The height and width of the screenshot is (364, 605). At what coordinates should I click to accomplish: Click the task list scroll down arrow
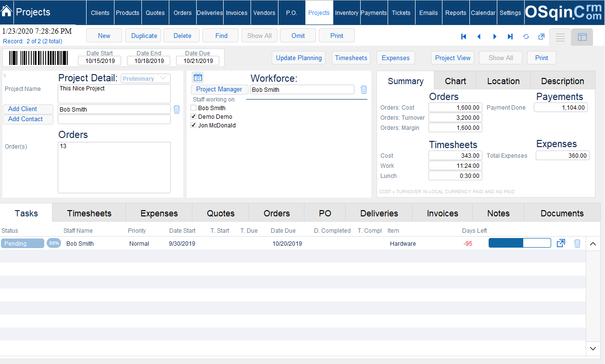click(x=592, y=348)
